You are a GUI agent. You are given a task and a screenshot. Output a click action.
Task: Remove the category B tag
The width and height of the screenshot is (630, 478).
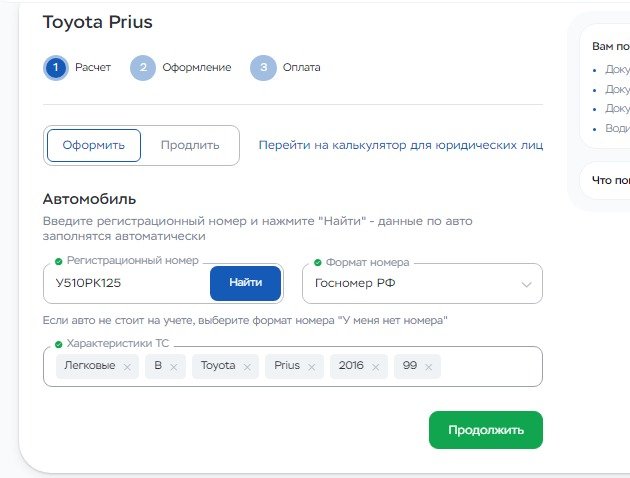coord(174,367)
